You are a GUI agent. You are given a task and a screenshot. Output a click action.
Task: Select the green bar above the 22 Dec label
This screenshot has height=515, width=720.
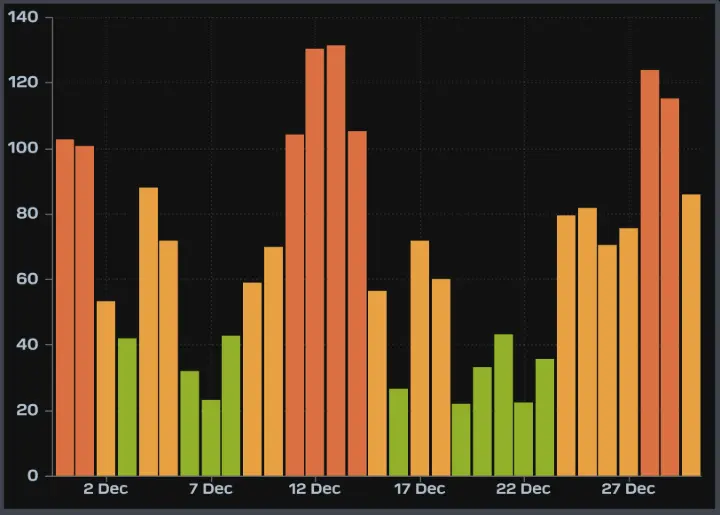524,438
